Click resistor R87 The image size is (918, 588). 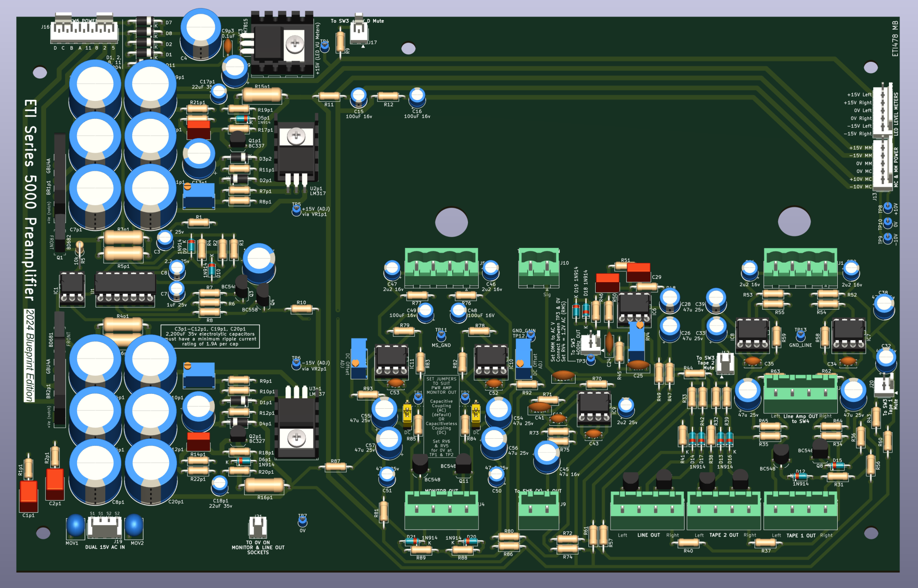point(335,467)
